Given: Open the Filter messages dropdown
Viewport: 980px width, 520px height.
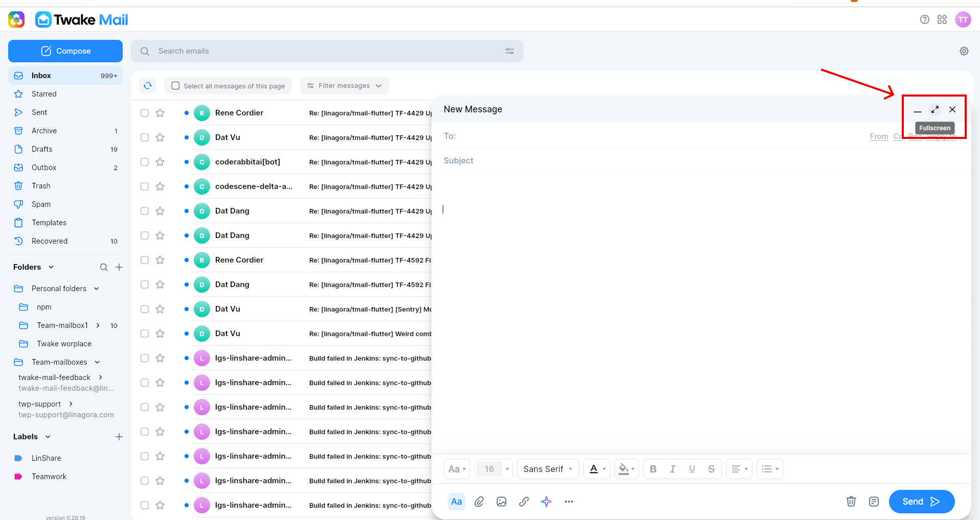Looking at the screenshot, I should pyautogui.click(x=345, y=86).
